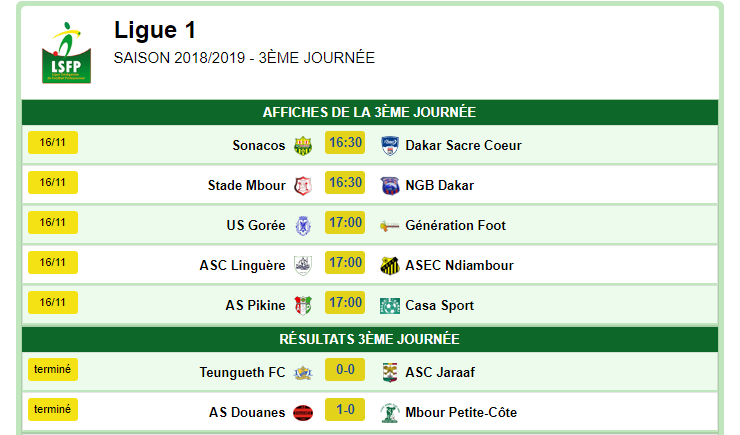Click the NGB Dakar team crest
740x435 pixels.
390,186
